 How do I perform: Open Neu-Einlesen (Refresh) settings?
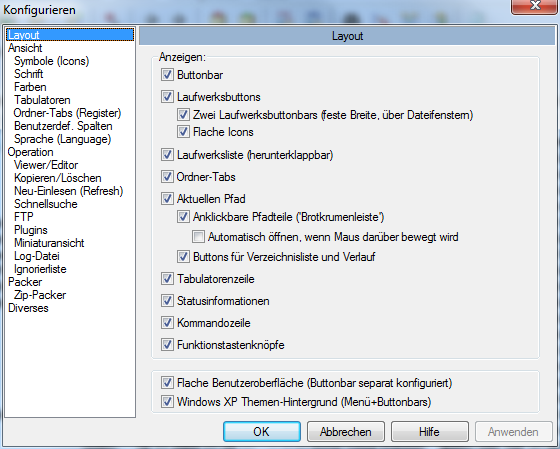(69, 191)
